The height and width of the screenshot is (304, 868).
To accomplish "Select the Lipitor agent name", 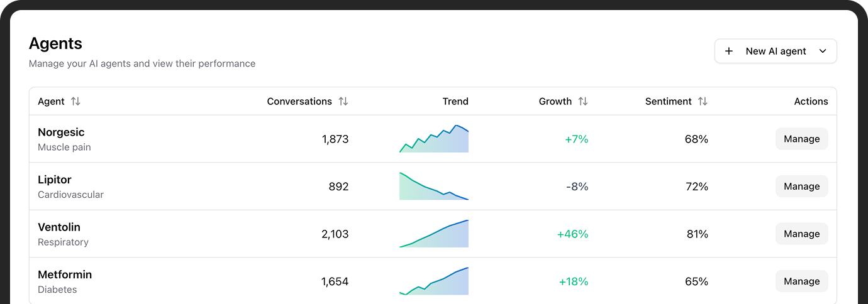I will [x=55, y=180].
